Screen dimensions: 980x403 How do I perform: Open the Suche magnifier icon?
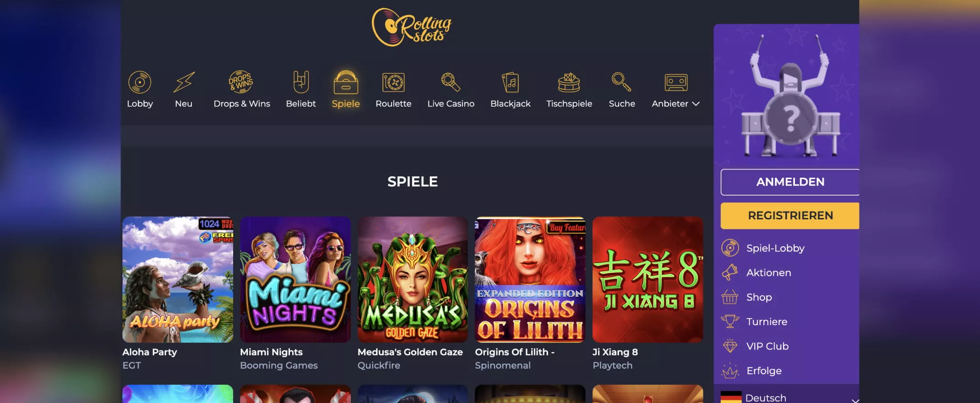(621, 82)
